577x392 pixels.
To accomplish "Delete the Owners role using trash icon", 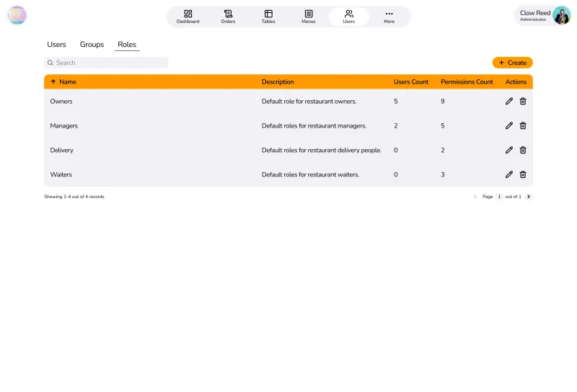I will (523, 102).
